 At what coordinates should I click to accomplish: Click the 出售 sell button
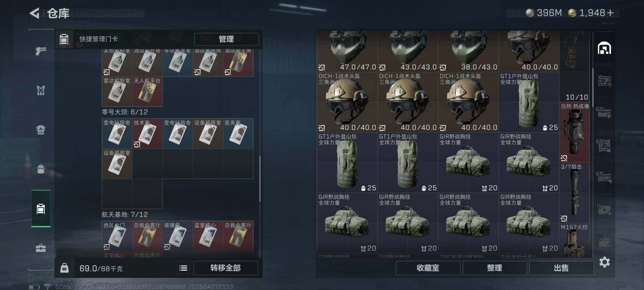(x=561, y=268)
